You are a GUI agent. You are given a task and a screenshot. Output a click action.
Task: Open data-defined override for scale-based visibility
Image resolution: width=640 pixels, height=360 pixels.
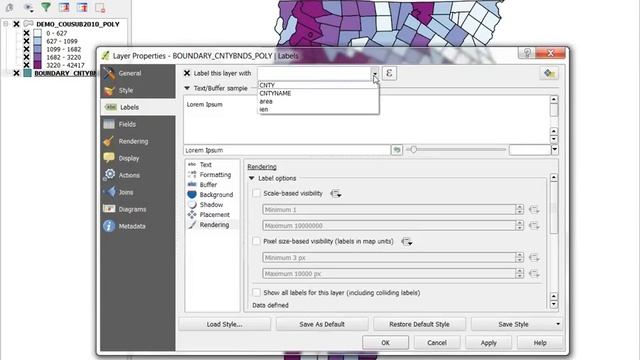point(336,193)
